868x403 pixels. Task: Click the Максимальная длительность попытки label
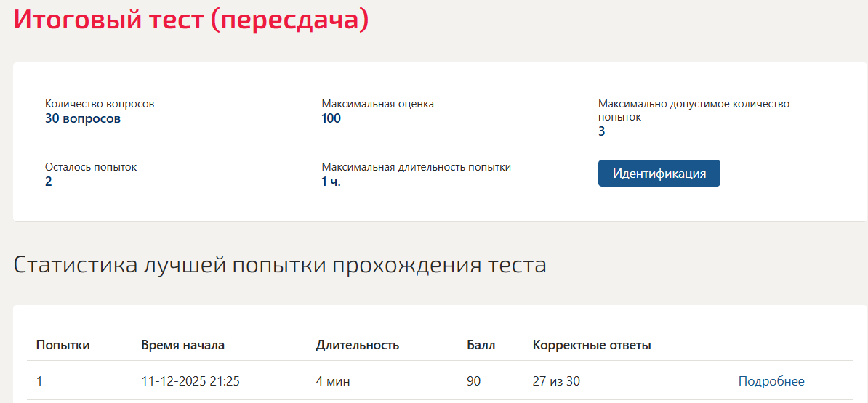pos(416,167)
